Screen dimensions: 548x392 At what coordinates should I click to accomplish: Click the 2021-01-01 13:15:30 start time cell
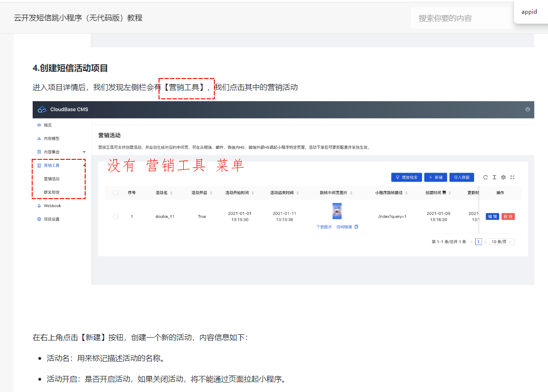click(x=240, y=217)
